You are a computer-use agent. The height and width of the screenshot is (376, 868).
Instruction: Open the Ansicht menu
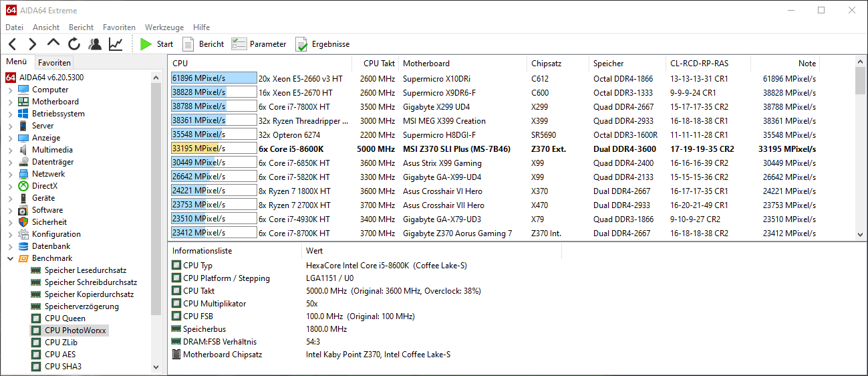point(46,27)
